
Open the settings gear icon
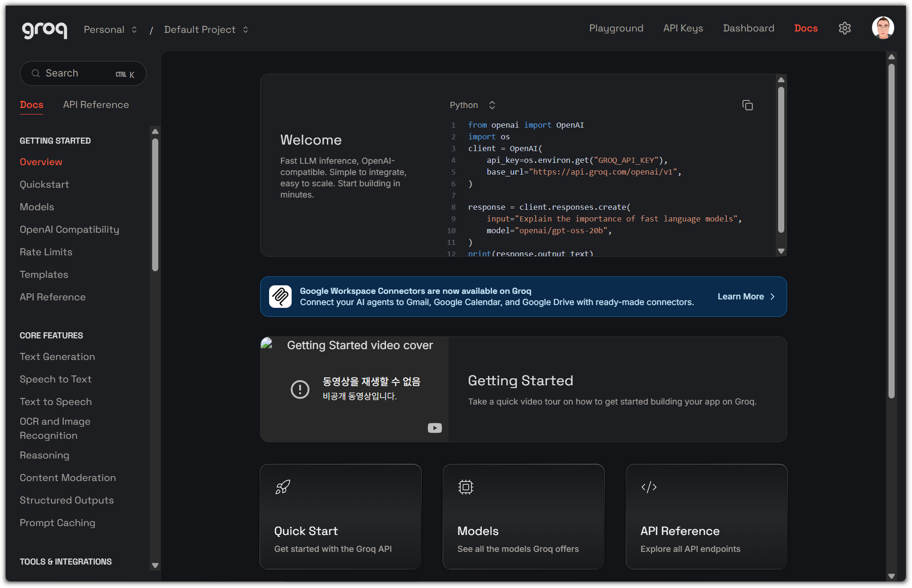[845, 28]
